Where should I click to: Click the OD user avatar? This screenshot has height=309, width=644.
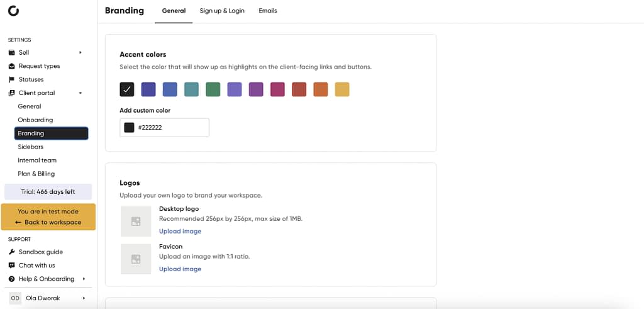(x=15, y=298)
